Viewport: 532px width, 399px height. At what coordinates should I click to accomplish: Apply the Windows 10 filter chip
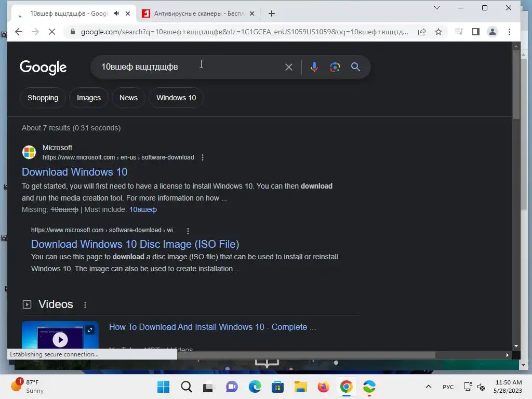click(176, 98)
